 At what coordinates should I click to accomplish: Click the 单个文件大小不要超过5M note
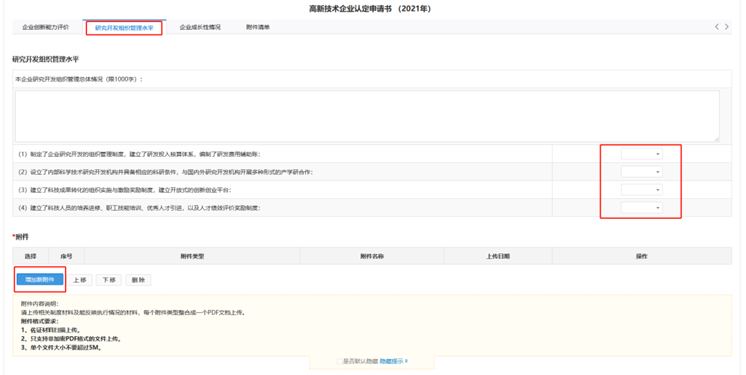(x=61, y=347)
